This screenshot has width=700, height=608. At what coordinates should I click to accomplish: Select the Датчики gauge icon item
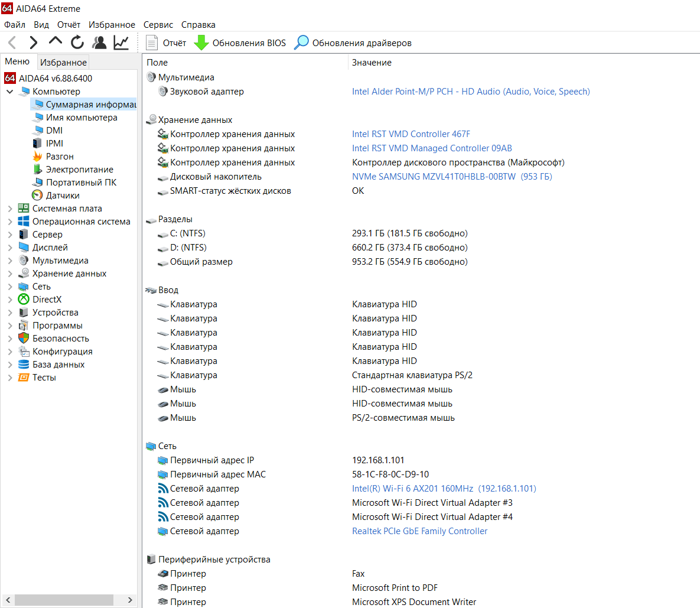coord(37,195)
